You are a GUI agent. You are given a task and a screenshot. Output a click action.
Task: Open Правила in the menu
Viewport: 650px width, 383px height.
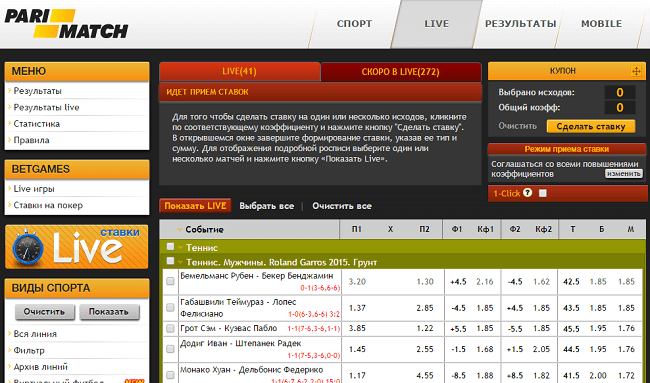(x=31, y=140)
